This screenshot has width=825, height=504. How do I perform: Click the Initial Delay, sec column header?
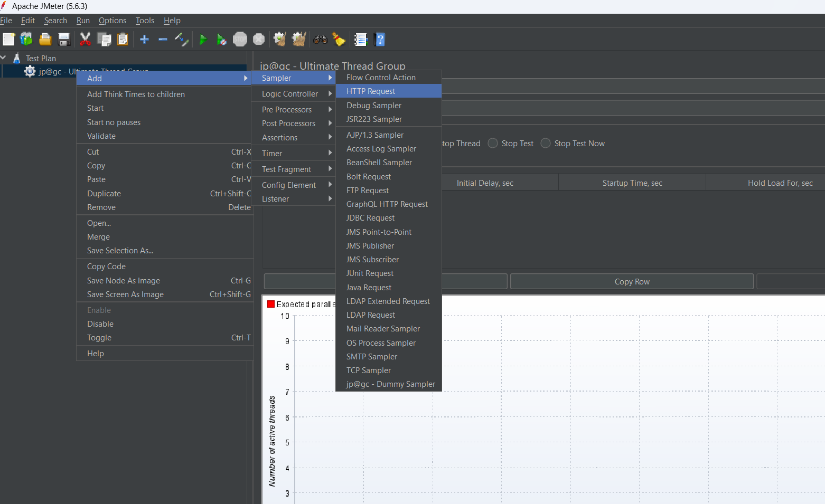coord(485,183)
